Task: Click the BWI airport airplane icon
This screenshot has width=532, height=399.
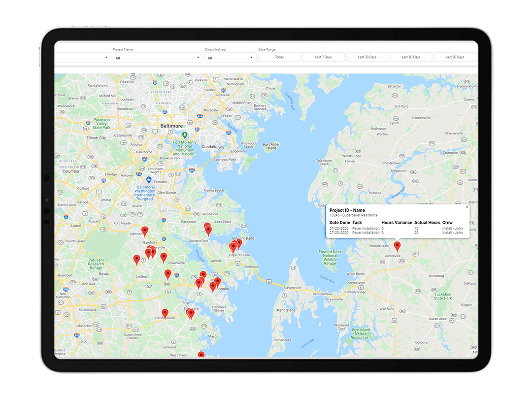Action: pyautogui.click(x=149, y=179)
